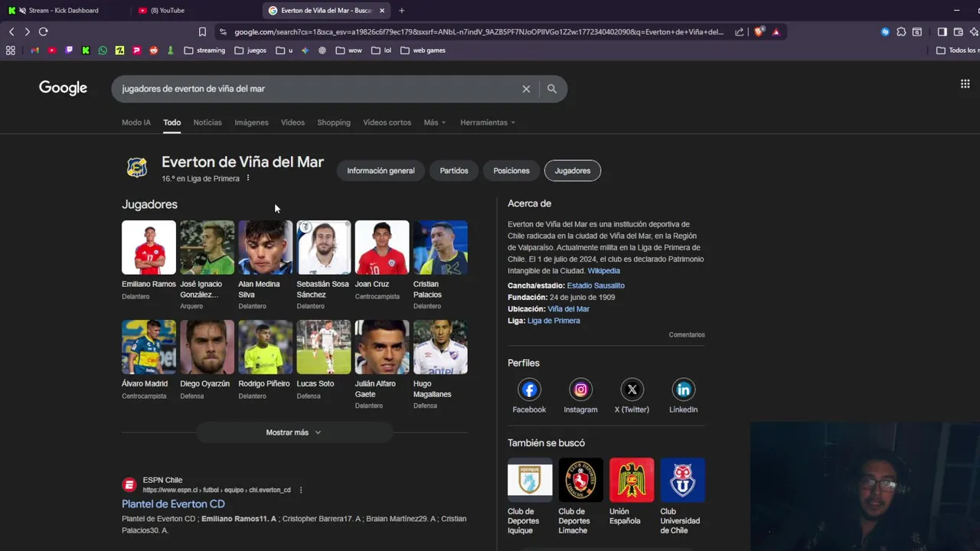This screenshot has height=551, width=980.
Task: Open Google apps grid
Action: click(x=965, y=84)
